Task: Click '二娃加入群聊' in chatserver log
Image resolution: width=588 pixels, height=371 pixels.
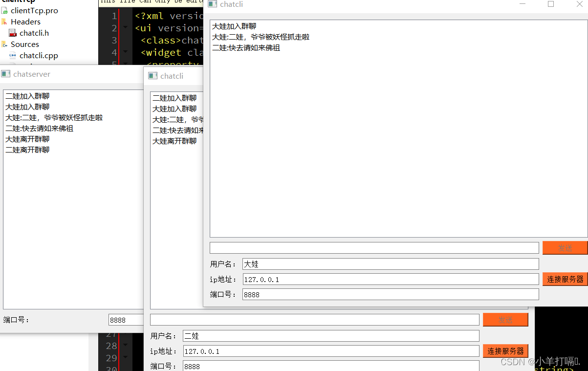Action: pos(27,96)
